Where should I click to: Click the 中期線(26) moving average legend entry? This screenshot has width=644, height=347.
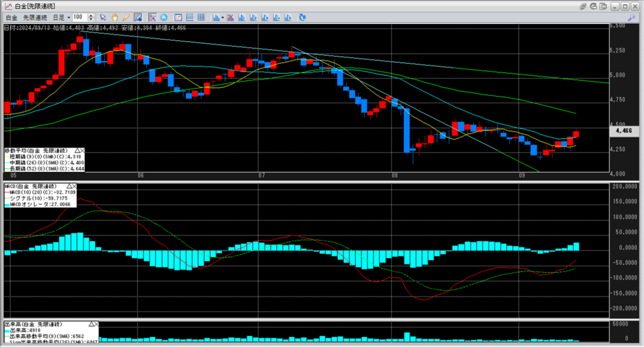[x=45, y=163]
